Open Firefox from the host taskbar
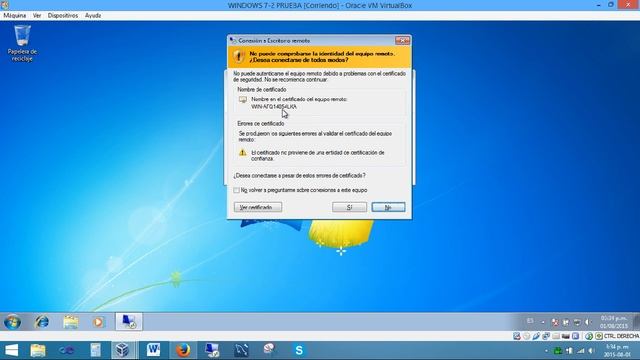 (x=183, y=350)
